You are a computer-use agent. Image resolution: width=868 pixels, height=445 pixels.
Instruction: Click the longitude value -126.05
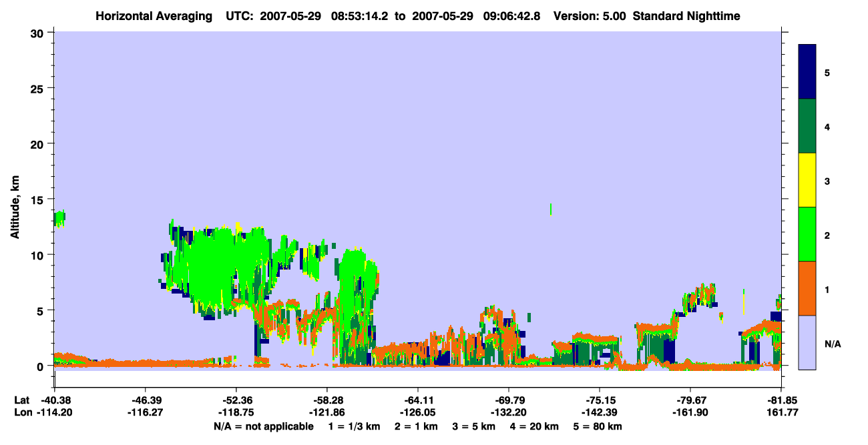tap(417, 412)
